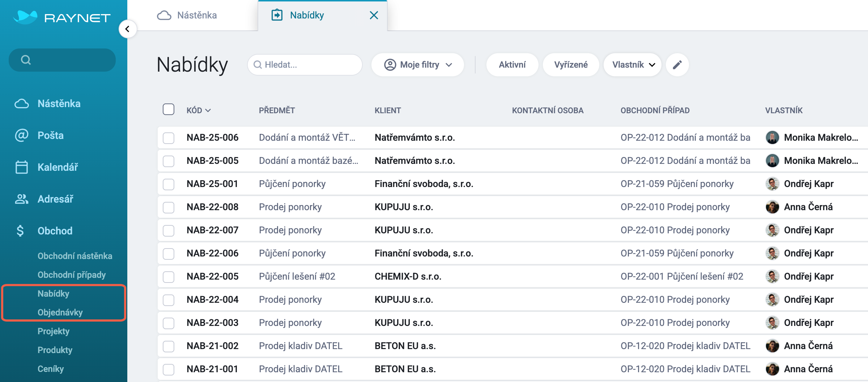
Task: Click Anna Černá avatar in NAB-22-008 row
Action: click(773, 207)
